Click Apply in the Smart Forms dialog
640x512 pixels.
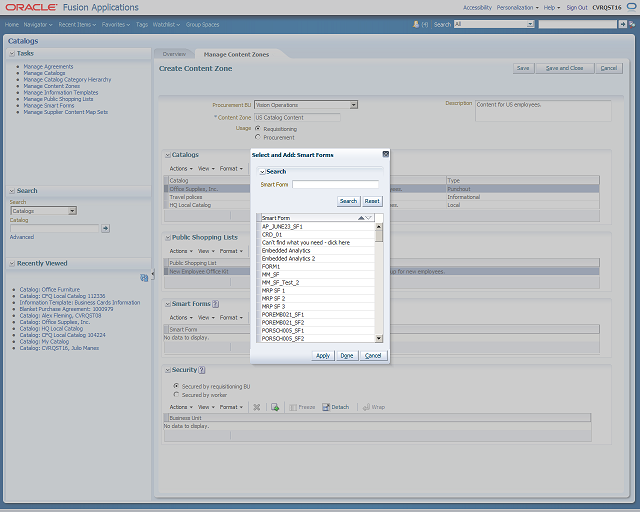pos(323,356)
